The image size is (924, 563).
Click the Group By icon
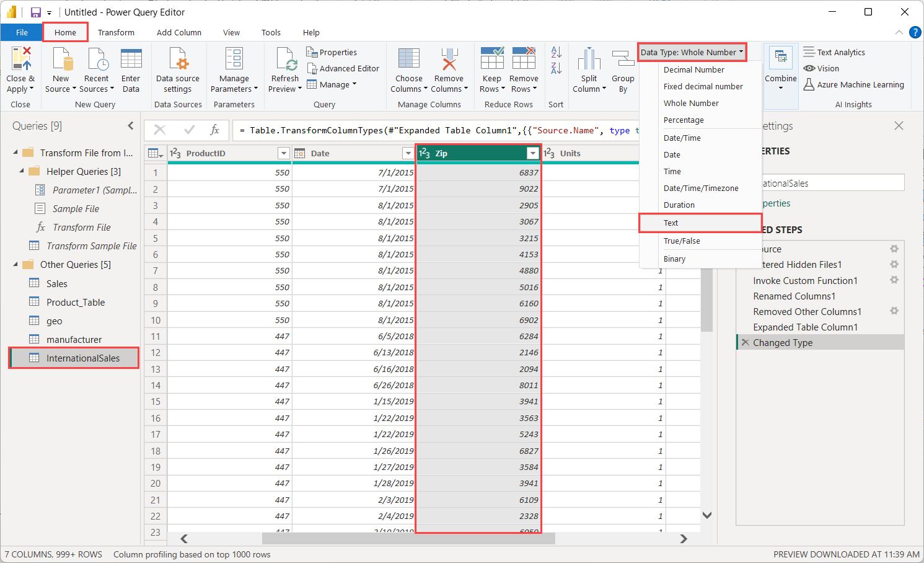(x=622, y=60)
